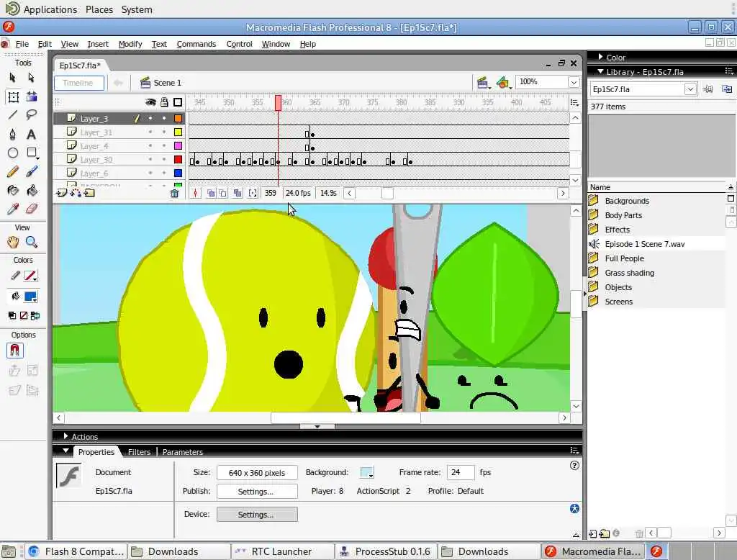Image resolution: width=737 pixels, height=560 pixels.
Task: Toggle show/hide all layers eye icon
Action: pyautogui.click(x=150, y=102)
